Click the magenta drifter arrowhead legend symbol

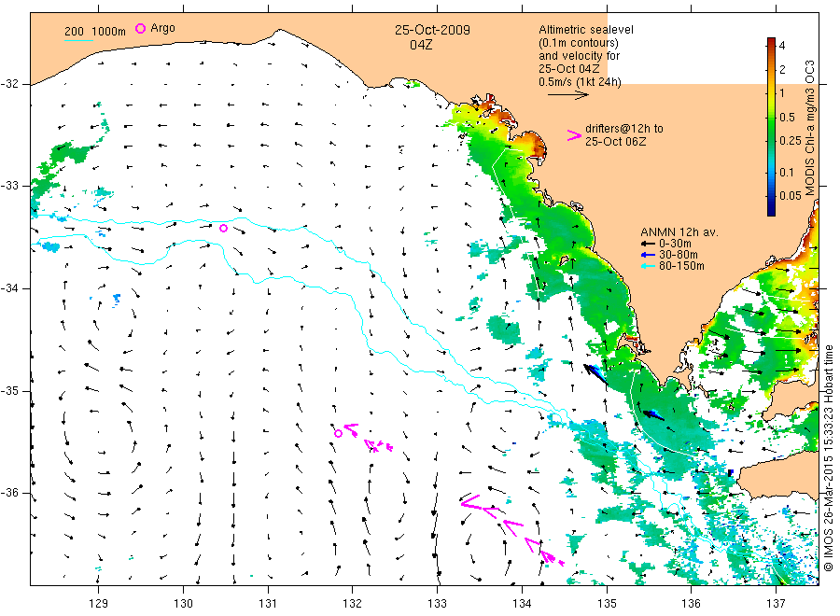coord(574,135)
